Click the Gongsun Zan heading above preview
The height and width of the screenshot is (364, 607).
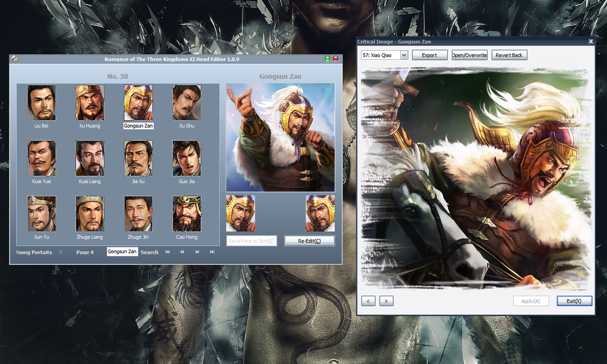pyautogui.click(x=280, y=76)
